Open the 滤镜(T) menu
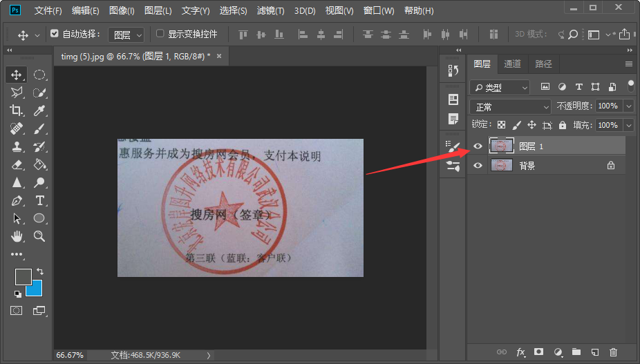This screenshot has height=364, width=640. click(271, 10)
